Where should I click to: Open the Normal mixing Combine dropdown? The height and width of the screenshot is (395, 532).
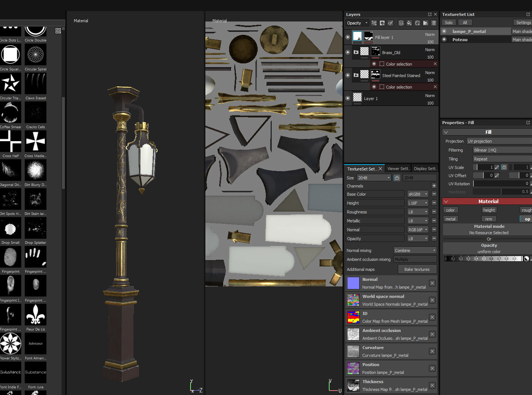coord(414,250)
